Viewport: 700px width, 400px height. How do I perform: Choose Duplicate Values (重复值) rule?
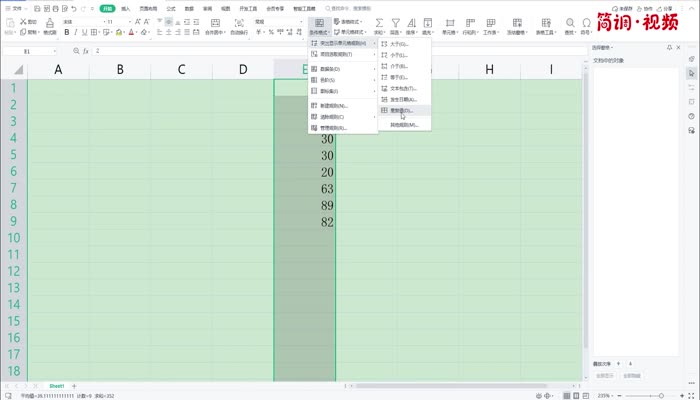click(402, 110)
